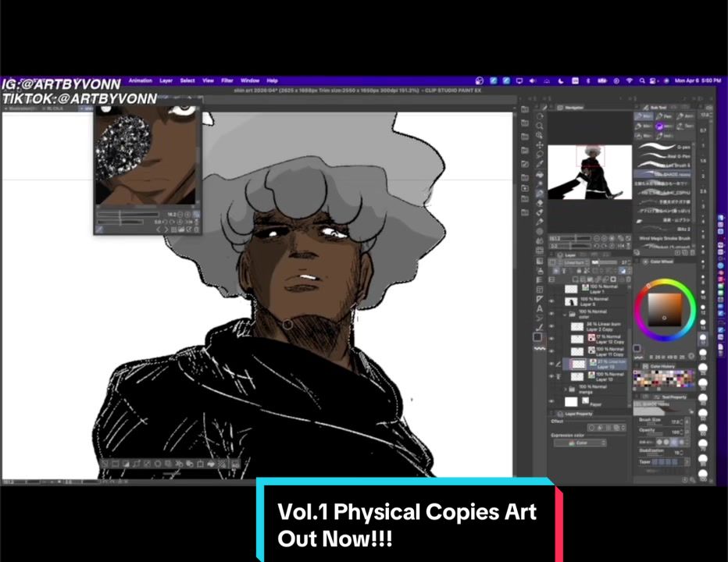Flip canvas horizontally in Navigator

pyautogui.click(x=622, y=246)
